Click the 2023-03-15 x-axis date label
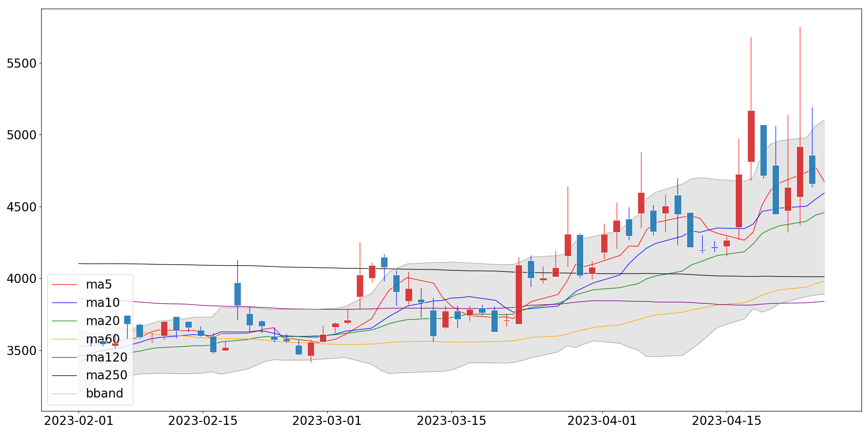The image size is (868, 434). 451,421
